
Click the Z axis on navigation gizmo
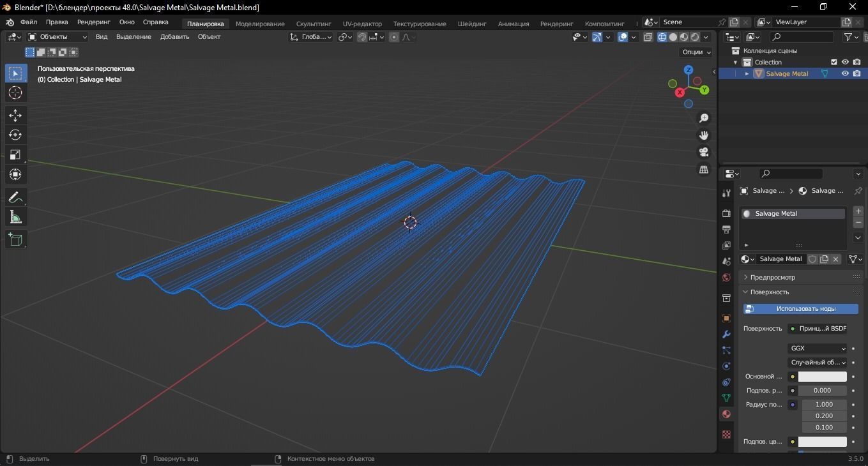689,70
